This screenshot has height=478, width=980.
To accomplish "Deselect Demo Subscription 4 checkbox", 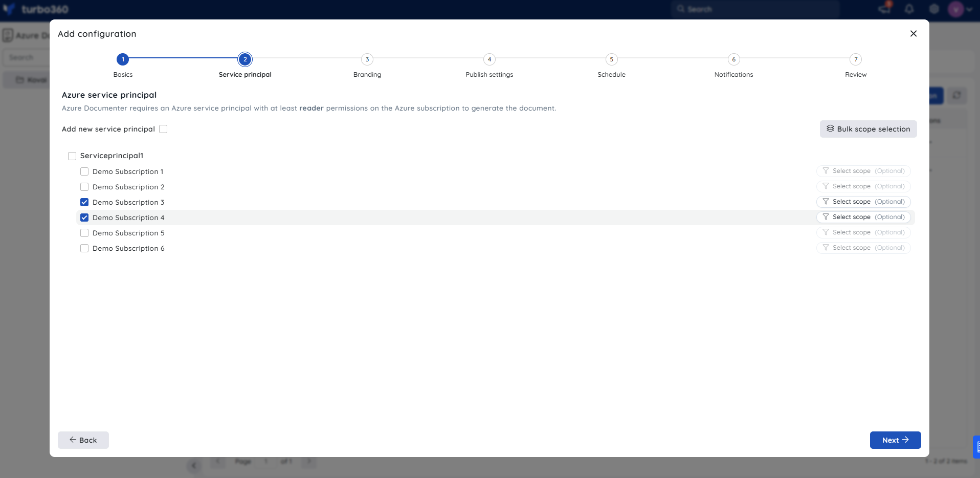I will [x=84, y=218].
